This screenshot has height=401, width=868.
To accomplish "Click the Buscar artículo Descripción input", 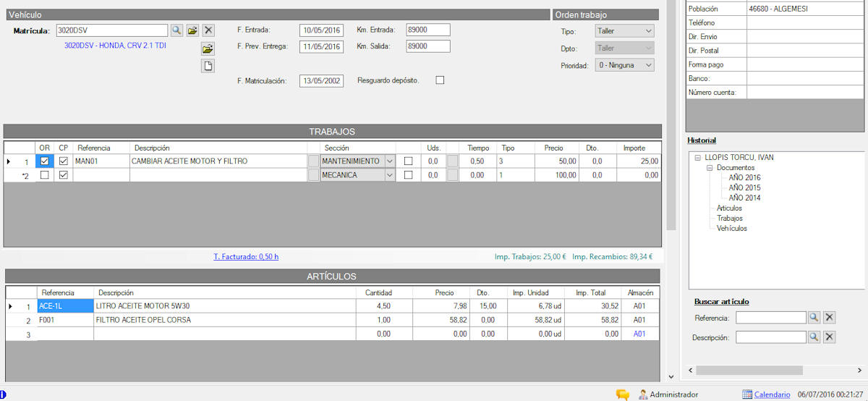I will pyautogui.click(x=770, y=337).
